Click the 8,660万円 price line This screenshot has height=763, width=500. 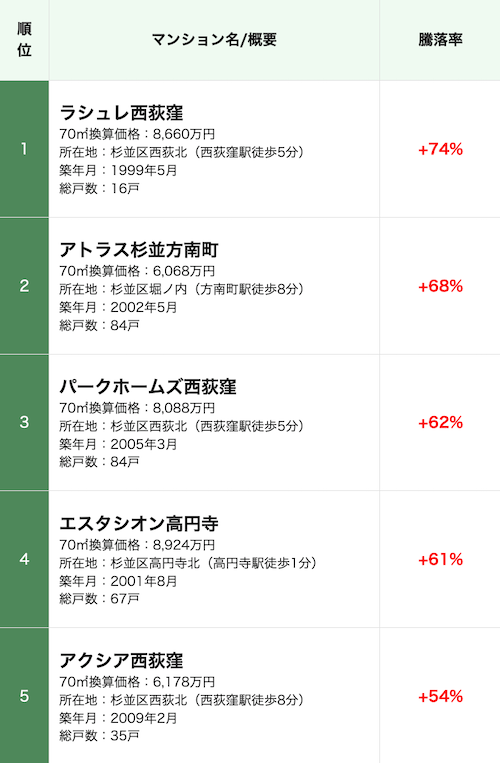pos(137,134)
